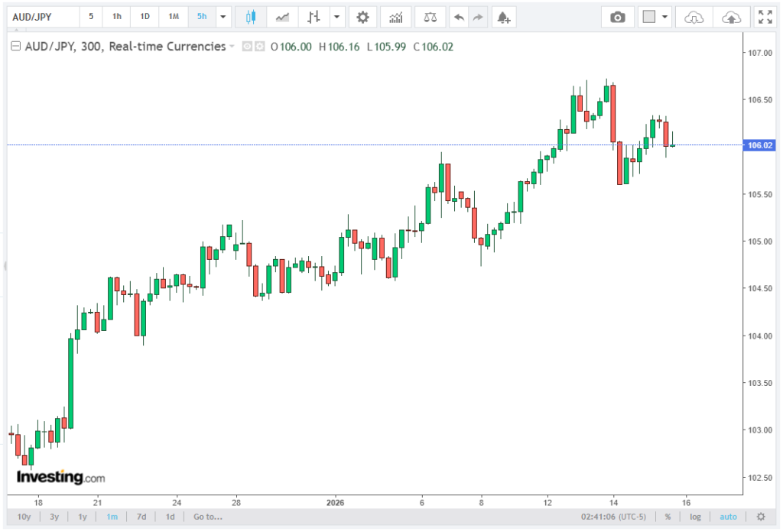This screenshot has height=532, width=783.
Task: Toggle auto scale at bottom right
Action: [x=729, y=517]
